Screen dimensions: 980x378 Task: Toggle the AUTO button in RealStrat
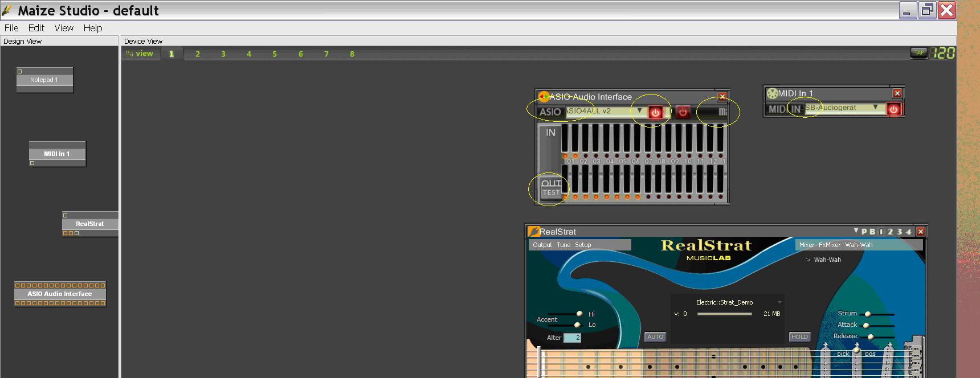[655, 337]
